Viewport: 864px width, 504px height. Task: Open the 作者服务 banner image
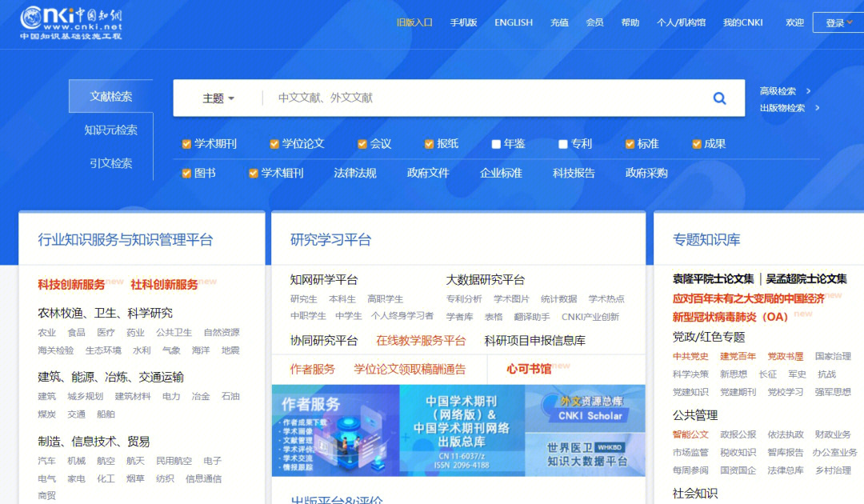(335, 430)
